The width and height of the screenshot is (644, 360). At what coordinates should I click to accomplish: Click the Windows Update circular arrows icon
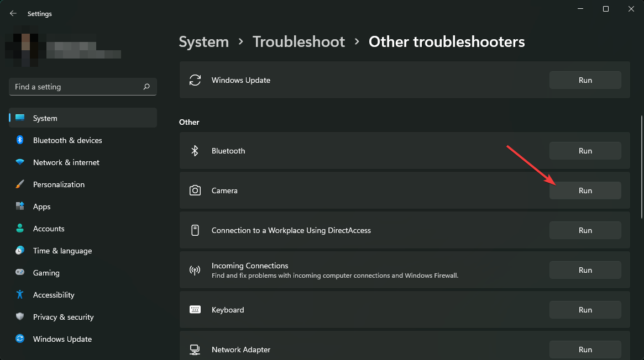pos(195,80)
